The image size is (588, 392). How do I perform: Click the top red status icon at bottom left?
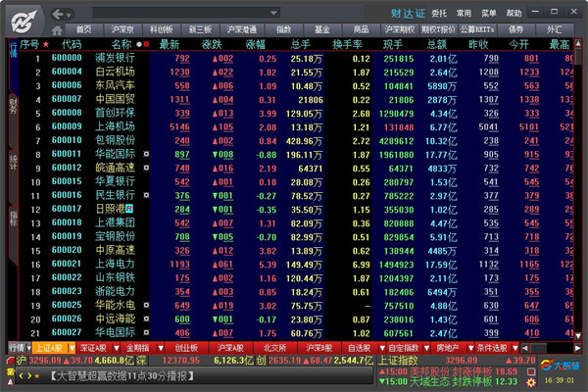[x=10, y=362]
